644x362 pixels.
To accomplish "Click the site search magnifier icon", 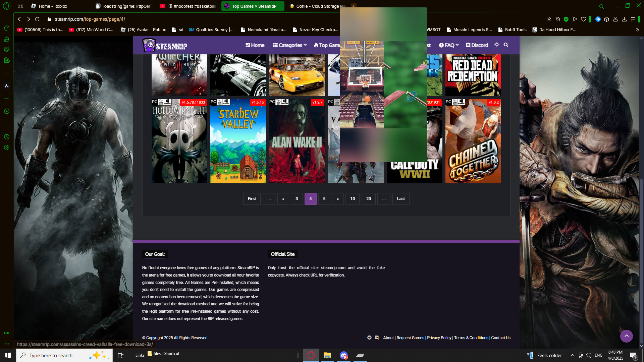I will (506, 45).
